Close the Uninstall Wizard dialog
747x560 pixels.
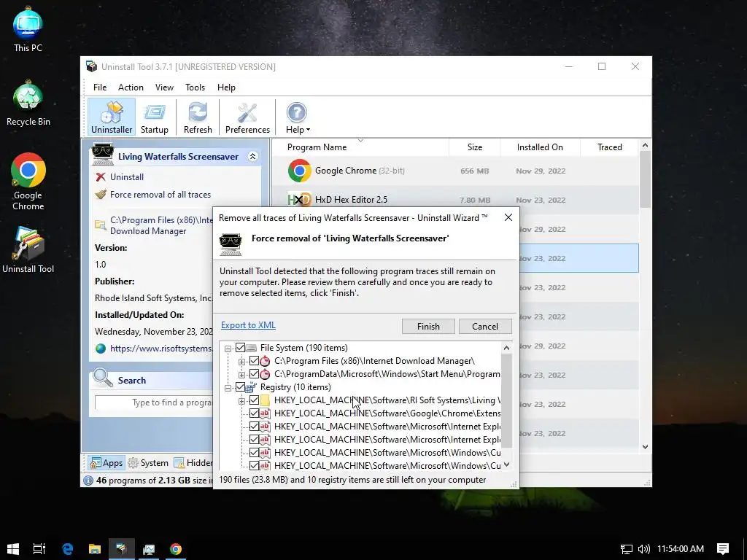coord(508,217)
